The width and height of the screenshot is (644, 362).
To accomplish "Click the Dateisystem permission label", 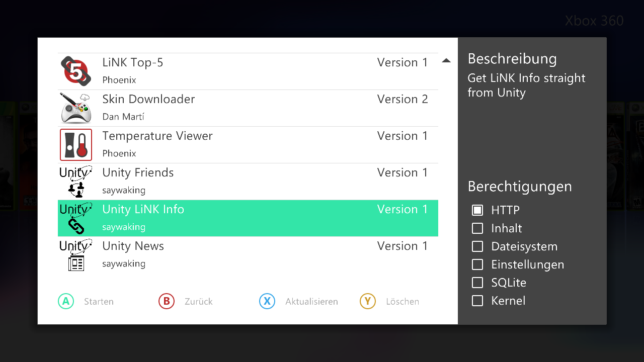I will (524, 246).
